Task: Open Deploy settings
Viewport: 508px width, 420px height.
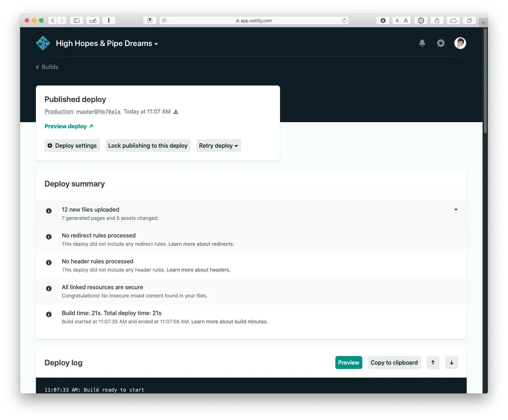Action: pos(72,146)
